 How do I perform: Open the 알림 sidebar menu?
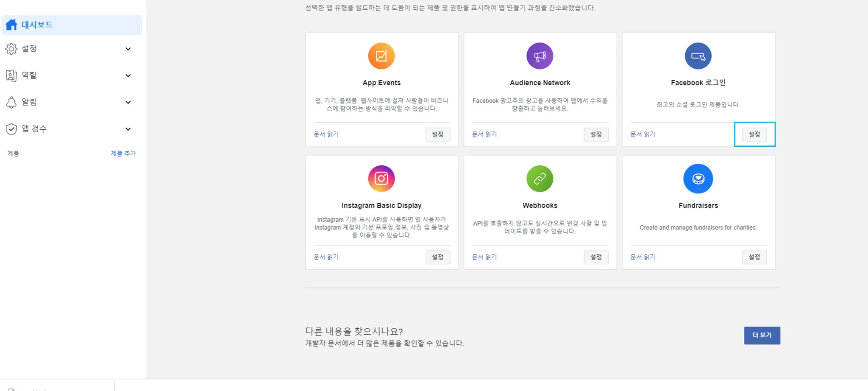point(72,102)
